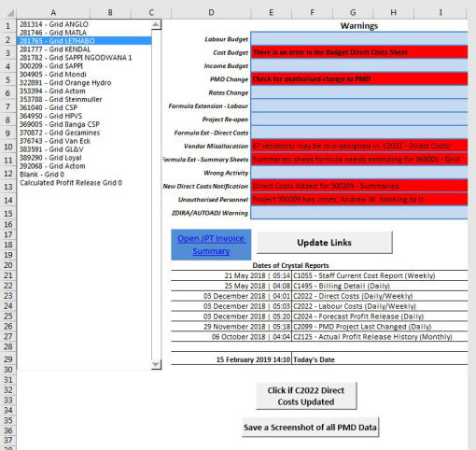
Task: Click row 20 header
Action: coord(8,265)
